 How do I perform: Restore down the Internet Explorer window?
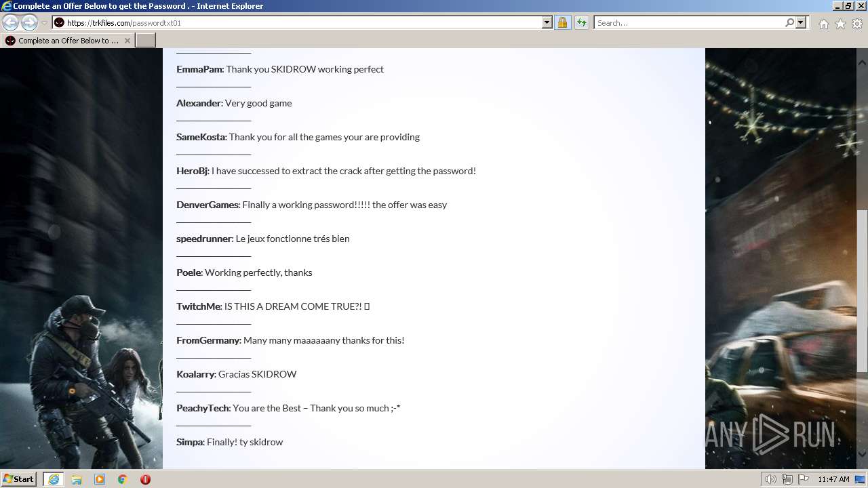(x=849, y=6)
